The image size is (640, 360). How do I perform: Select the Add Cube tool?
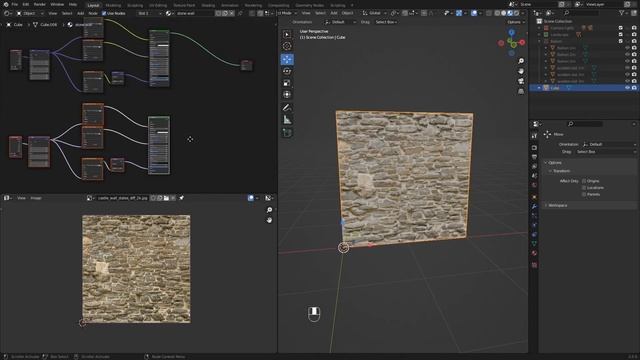(287, 133)
